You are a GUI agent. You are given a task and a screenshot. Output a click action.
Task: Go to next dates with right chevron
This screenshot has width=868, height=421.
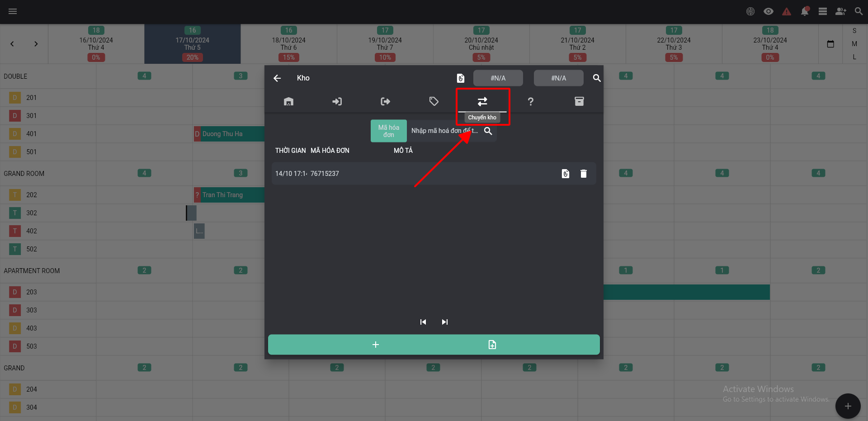[x=36, y=44]
